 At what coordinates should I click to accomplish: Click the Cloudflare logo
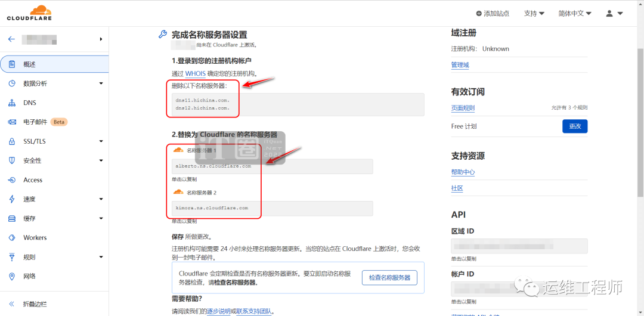point(29,13)
